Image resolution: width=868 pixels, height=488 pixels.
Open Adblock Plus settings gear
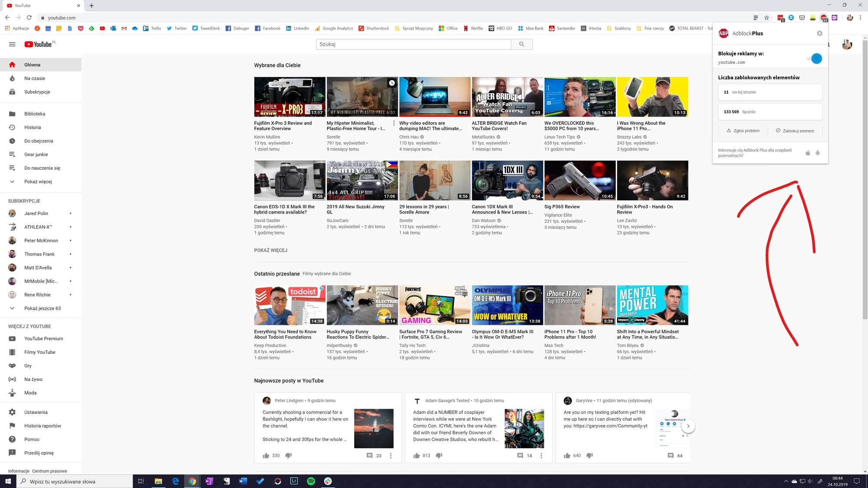point(819,33)
